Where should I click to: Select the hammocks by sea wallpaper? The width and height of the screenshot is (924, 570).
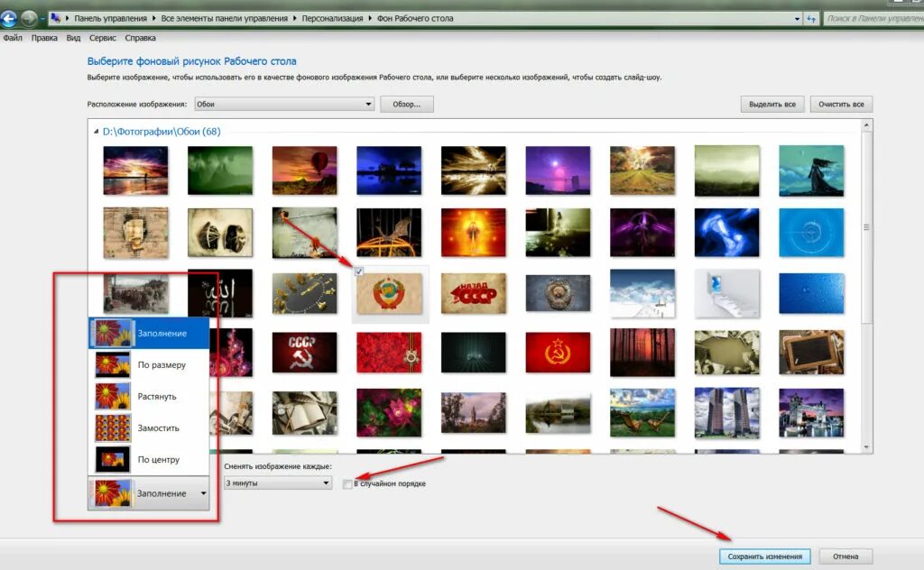[x=642, y=413]
